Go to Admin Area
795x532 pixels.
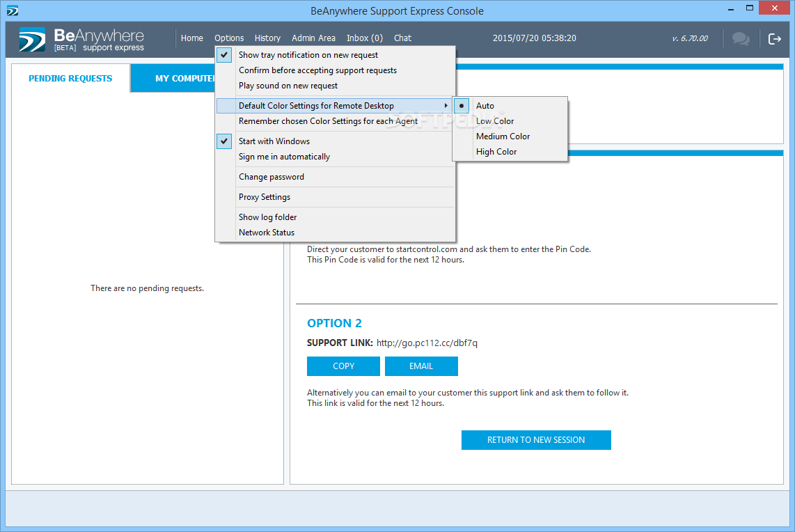(313, 38)
